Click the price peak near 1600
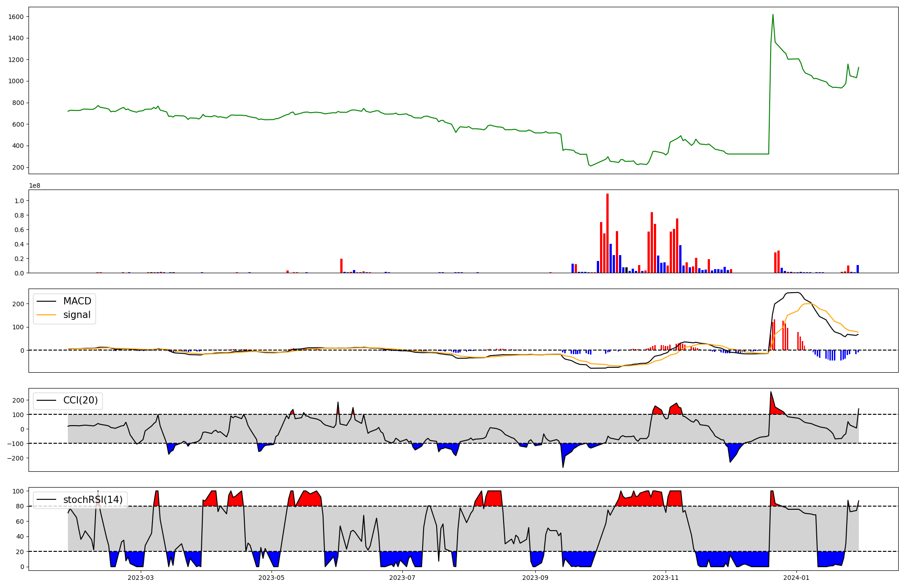 tap(773, 14)
